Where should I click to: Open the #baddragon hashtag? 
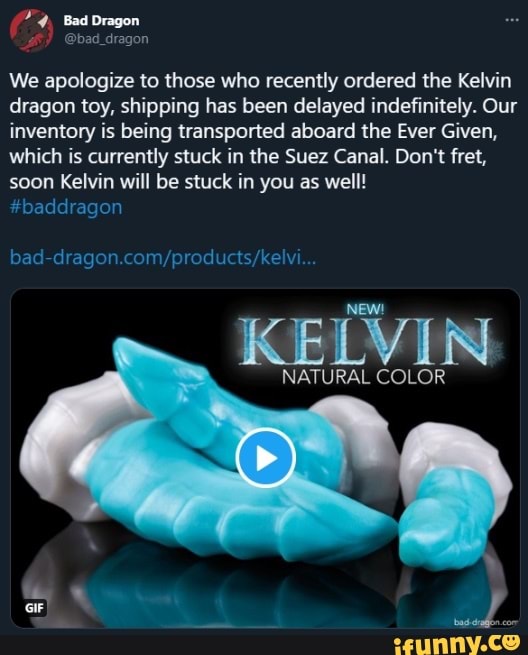point(66,207)
